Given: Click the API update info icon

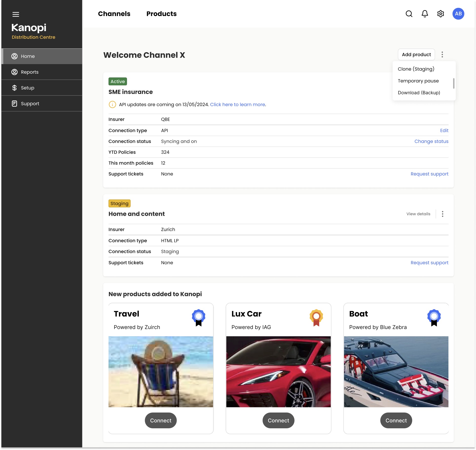Looking at the screenshot, I should click(112, 105).
